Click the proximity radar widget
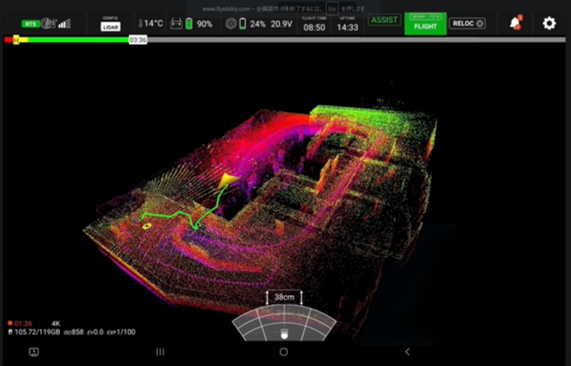The width and height of the screenshot is (571, 366). [x=284, y=323]
